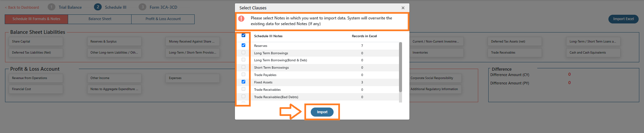Click step 2 Schedule III circle

pos(98,7)
